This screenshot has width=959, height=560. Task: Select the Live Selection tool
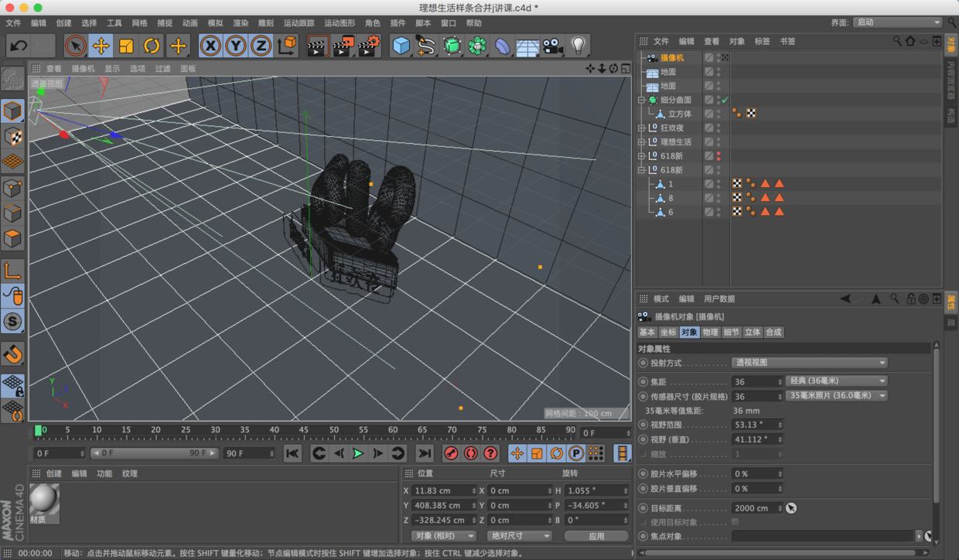tap(75, 46)
